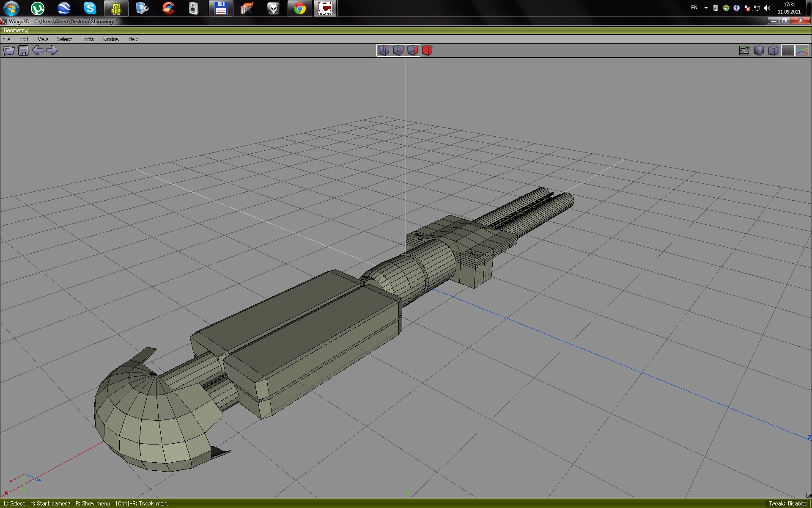The width and height of the screenshot is (812, 508).
Task: Click the blue floppy disk taskbar app
Action: tap(221, 8)
